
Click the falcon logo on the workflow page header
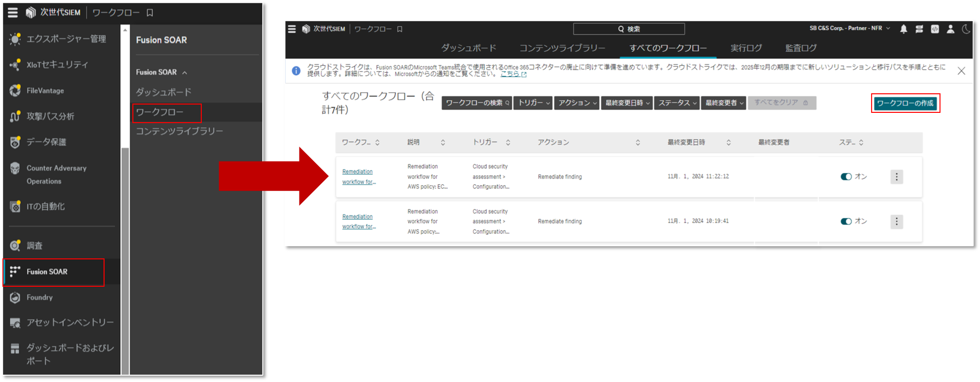306,29
